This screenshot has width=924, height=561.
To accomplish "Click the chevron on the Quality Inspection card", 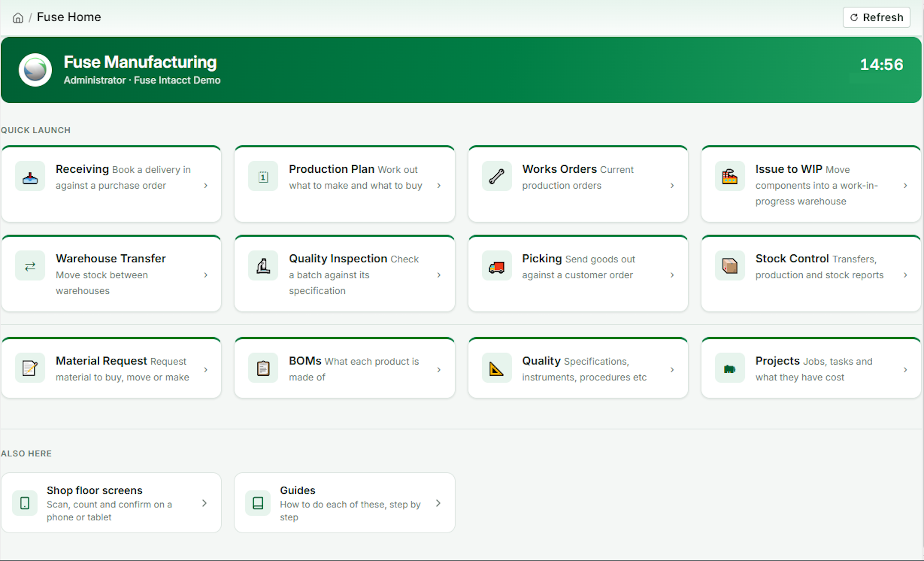I will (439, 275).
